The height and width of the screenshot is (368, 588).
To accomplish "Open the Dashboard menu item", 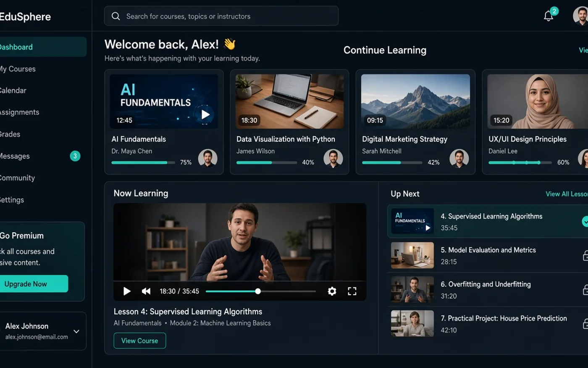I will (43, 47).
